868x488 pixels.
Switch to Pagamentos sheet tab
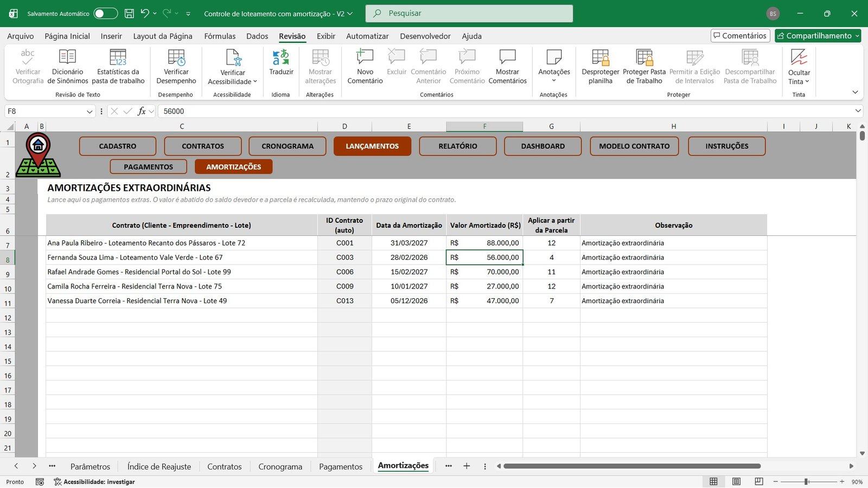tap(341, 466)
